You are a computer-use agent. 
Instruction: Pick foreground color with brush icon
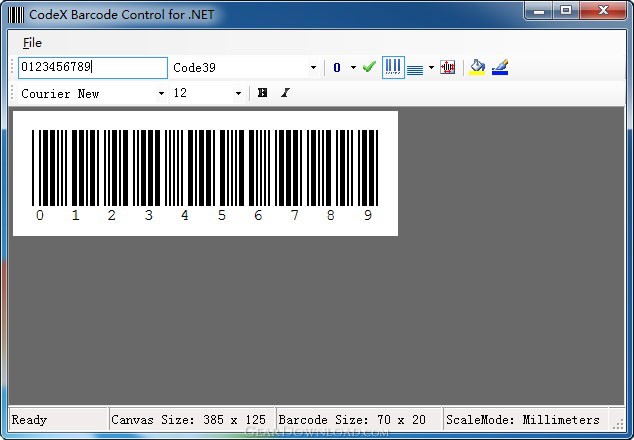500,67
